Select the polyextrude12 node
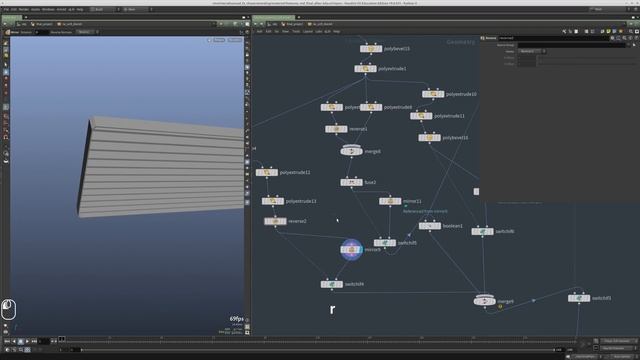640x360 pixels. (267, 172)
